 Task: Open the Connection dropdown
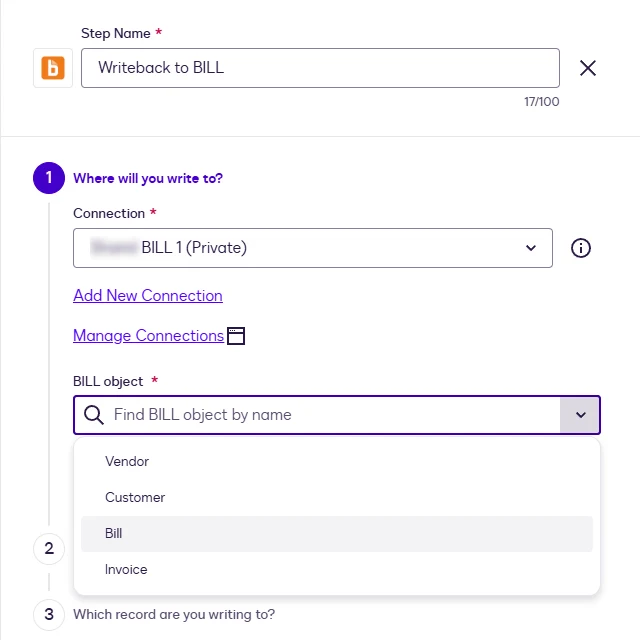[313, 248]
